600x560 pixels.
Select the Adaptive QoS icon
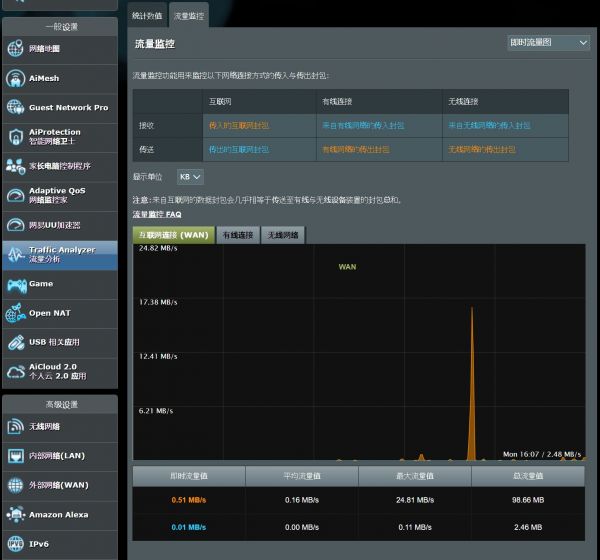pyautogui.click(x=15, y=195)
